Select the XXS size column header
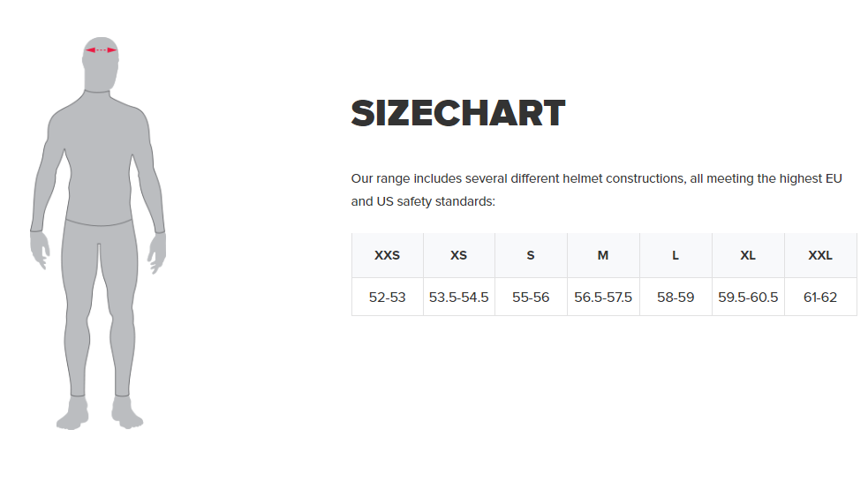This screenshot has width=868, height=490. pos(387,255)
